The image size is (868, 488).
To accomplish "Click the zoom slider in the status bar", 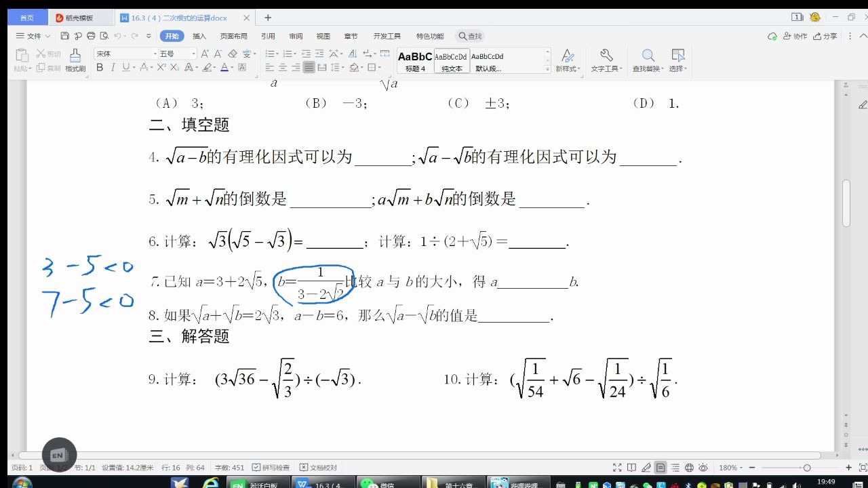I will (x=801, y=468).
